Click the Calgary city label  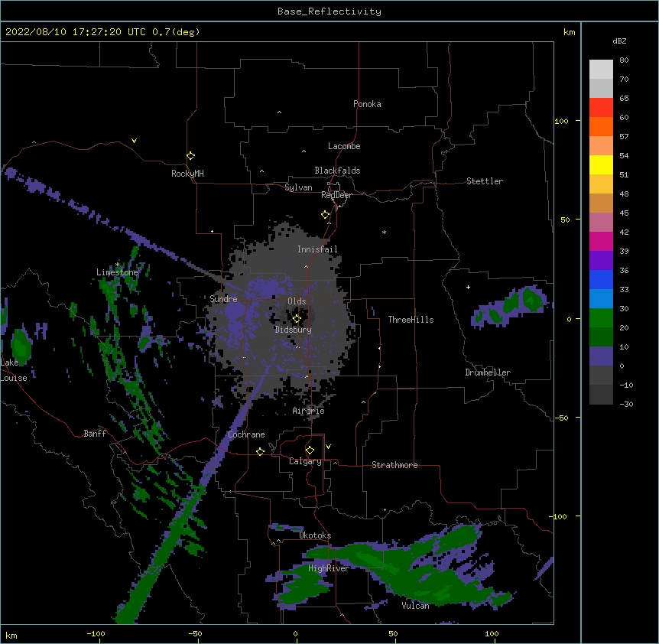coord(305,461)
